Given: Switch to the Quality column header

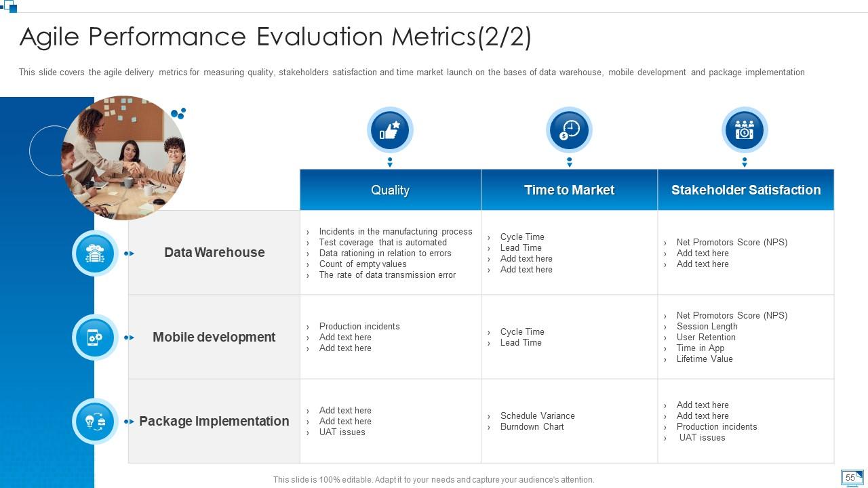Looking at the screenshot, I should [x=390, y=190].
